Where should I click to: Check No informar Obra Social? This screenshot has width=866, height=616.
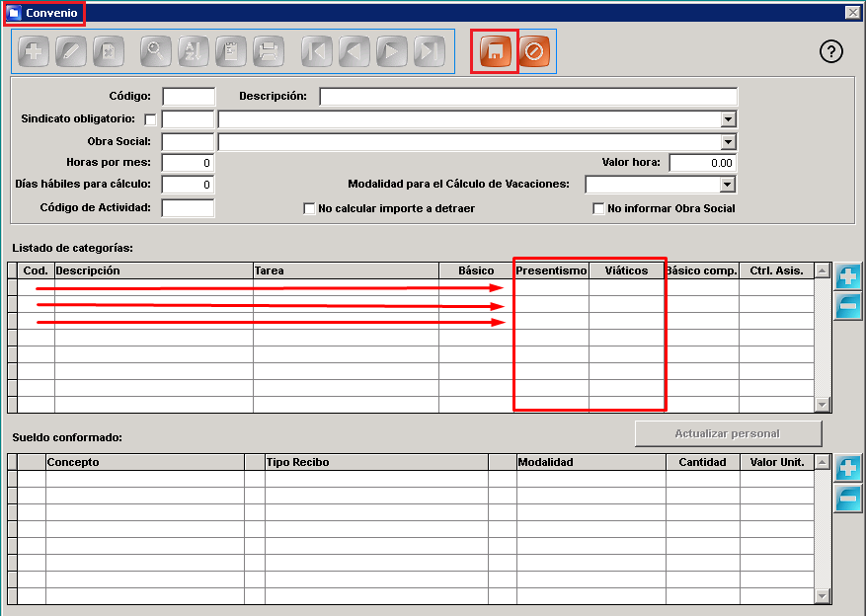[598, 208]
